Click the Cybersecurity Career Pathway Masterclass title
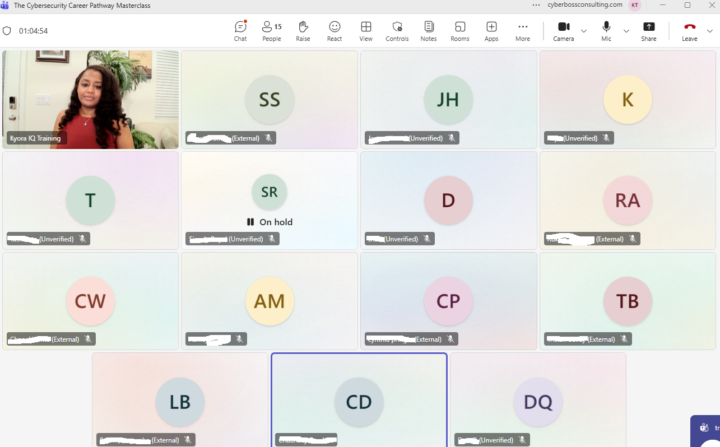Image resolution: width=720 pixels, height=447 pixels. pyautogui.click(x=82, y=6)
